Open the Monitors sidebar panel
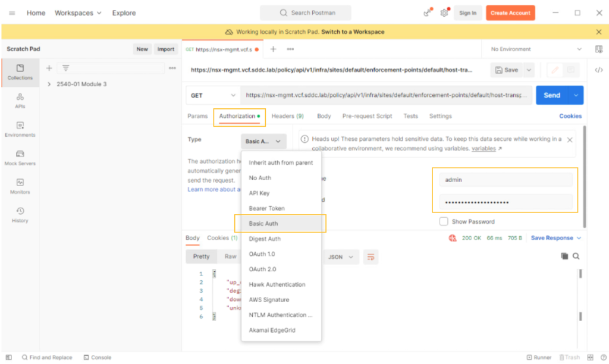The image size is (609, 364). tap(20, 187)
